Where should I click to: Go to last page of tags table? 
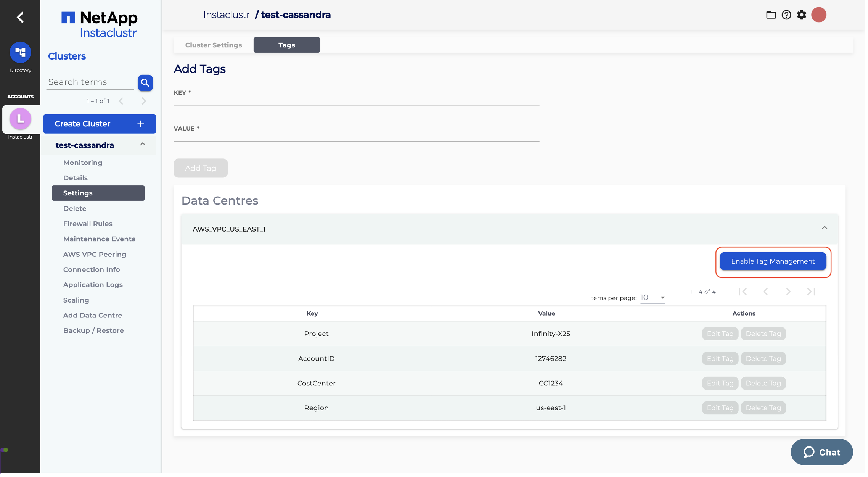pyautogui.click(x=811, y=292)
